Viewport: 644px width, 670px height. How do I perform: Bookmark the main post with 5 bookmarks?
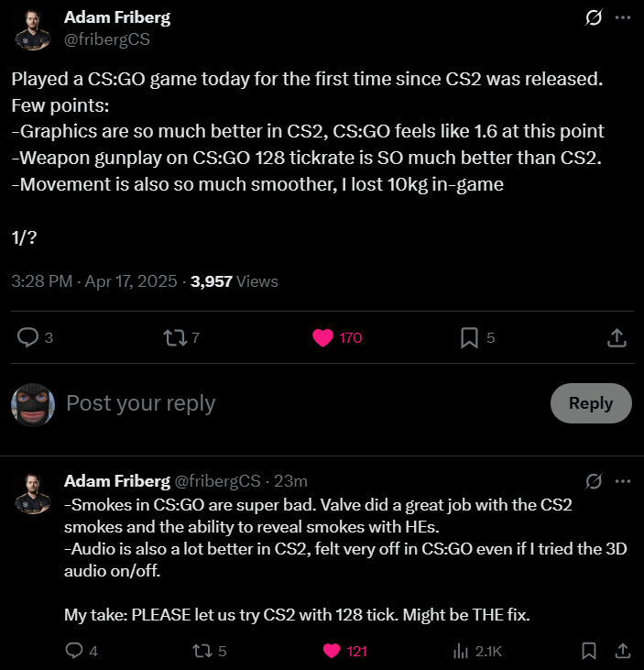469,337
